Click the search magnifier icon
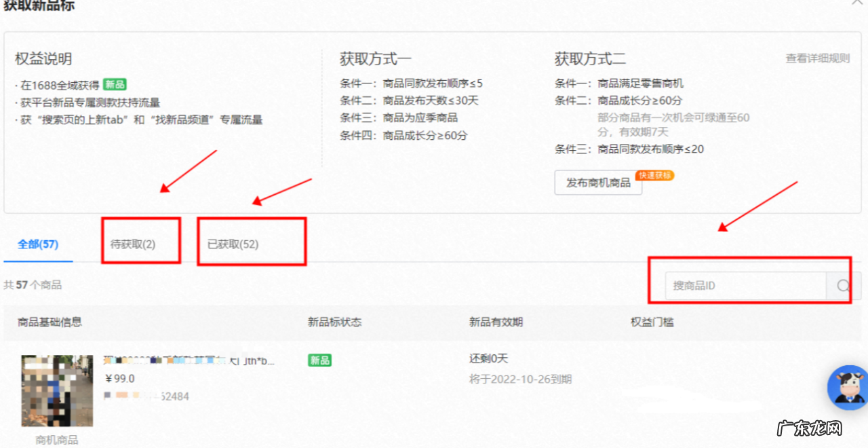Image resolution: width=868 pixels, height=448 pixels. (843, 286)
